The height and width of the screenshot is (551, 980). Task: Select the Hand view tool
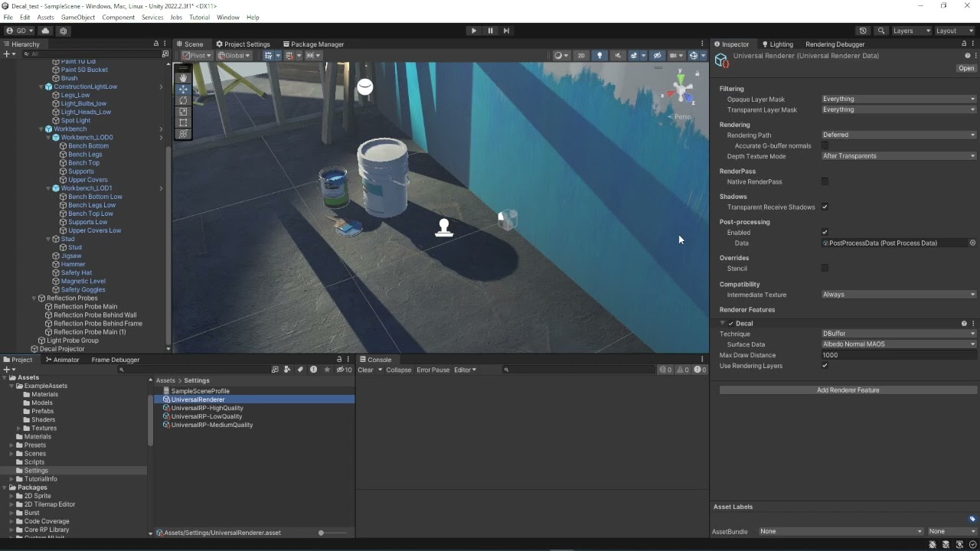click(183, 77)
